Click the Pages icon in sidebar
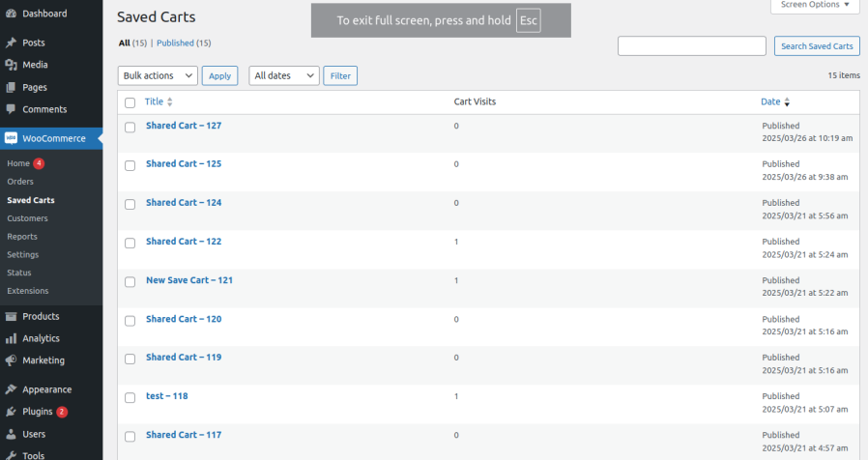Image resolution: width=868 pixels, height=460 pixels. tap(11, 87)
